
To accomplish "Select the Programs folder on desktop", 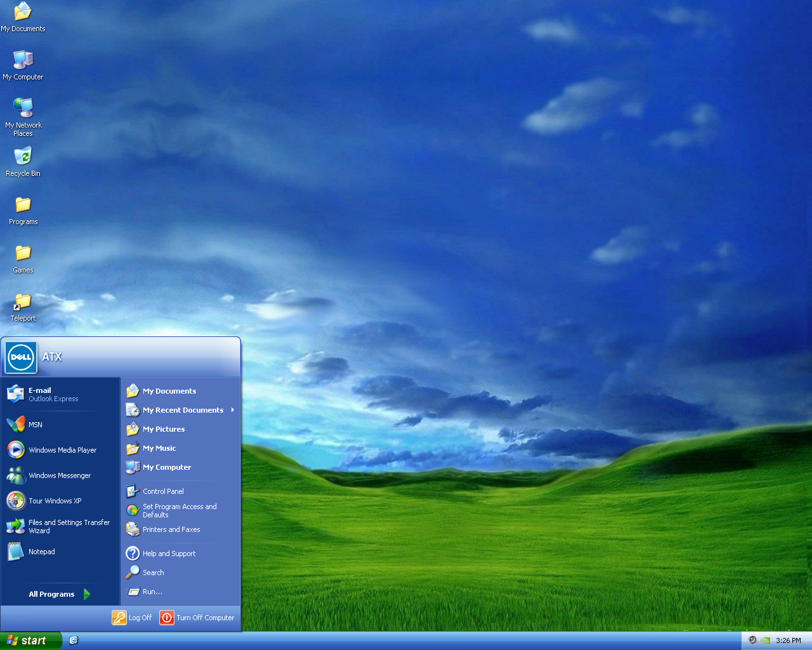I will (23, 210).
